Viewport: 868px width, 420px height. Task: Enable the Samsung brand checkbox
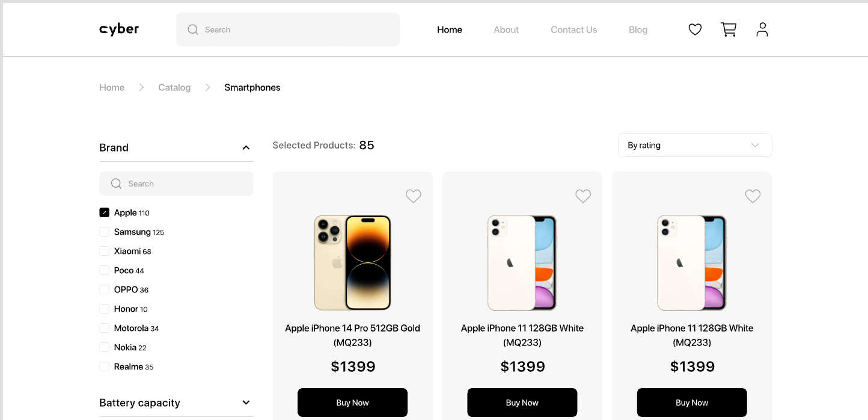(x=105, y=232)
